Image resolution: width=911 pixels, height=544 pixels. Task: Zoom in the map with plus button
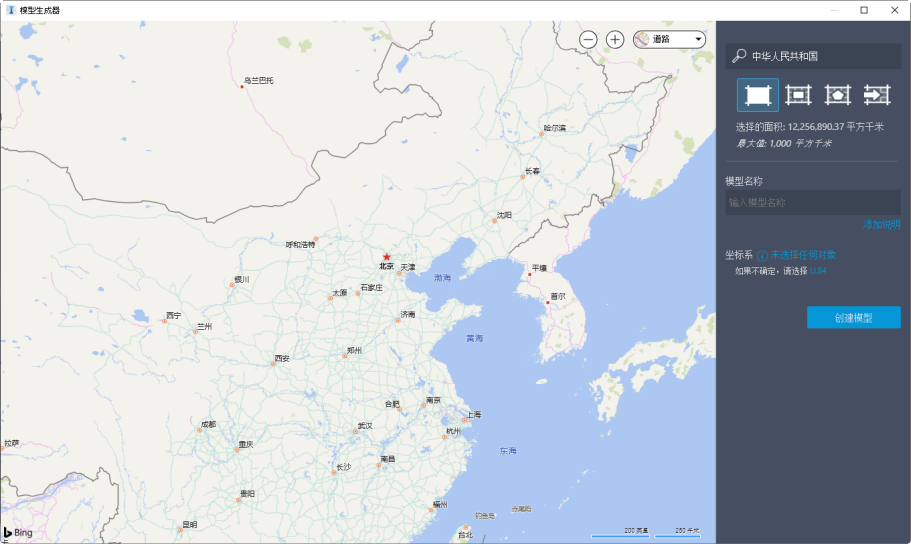pos(615,40)
